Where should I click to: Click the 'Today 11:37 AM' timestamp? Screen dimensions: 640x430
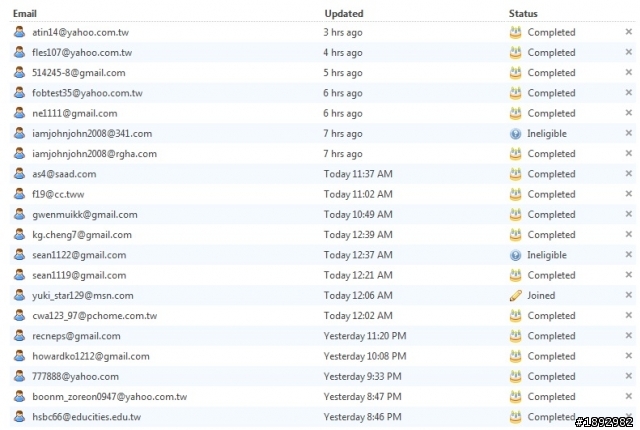(358, 174)
